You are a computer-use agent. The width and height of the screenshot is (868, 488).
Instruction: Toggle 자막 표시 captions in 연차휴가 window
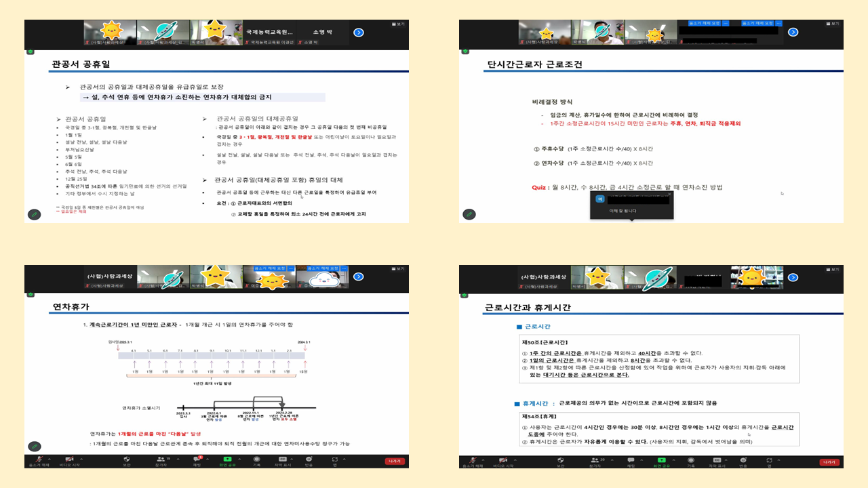click(x=283, y=460)
